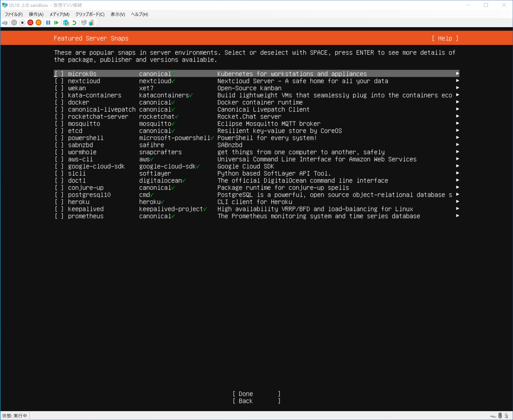
Task: Click the 'digitalocean' publisher text
Action: pos(161,181)
